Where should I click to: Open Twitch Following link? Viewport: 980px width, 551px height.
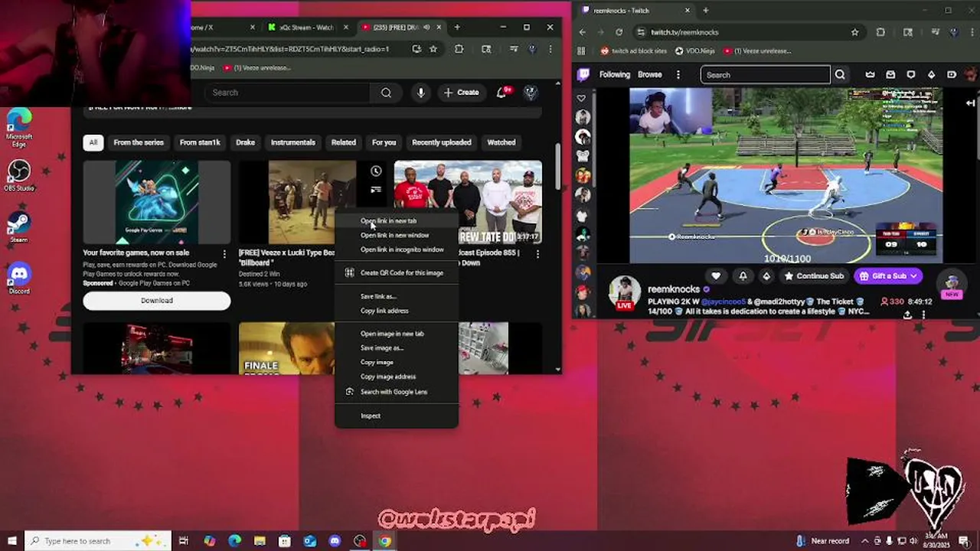point(615,75)
